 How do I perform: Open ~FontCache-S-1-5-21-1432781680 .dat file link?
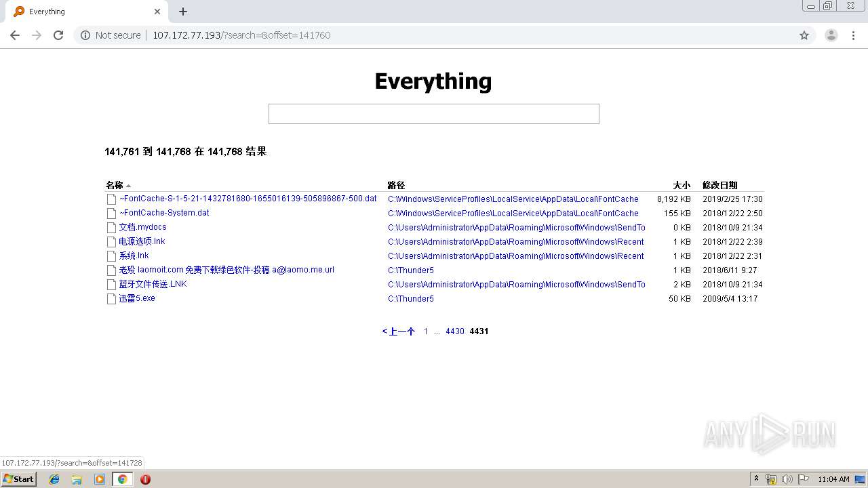pos(248,199)
